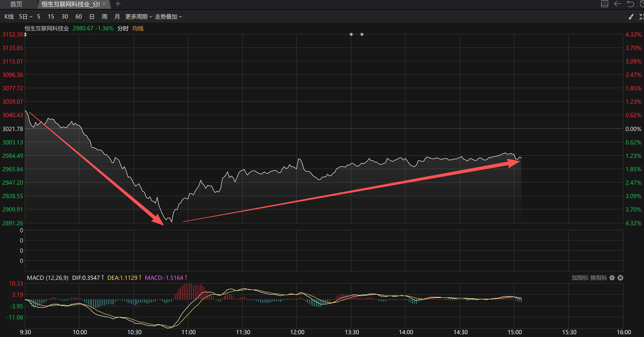
Task: Switch to the 首页 tab
Action: point(16,4)
